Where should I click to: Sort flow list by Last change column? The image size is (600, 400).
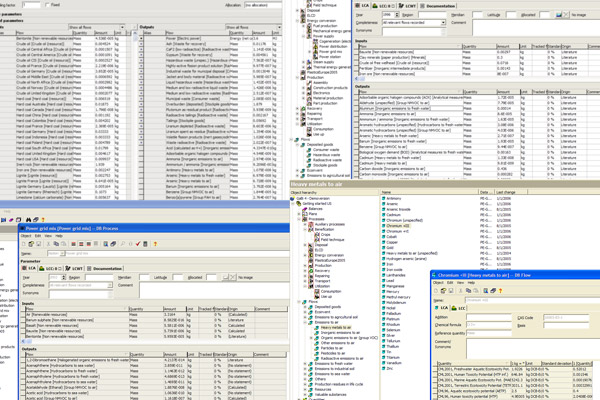point(507,192)
